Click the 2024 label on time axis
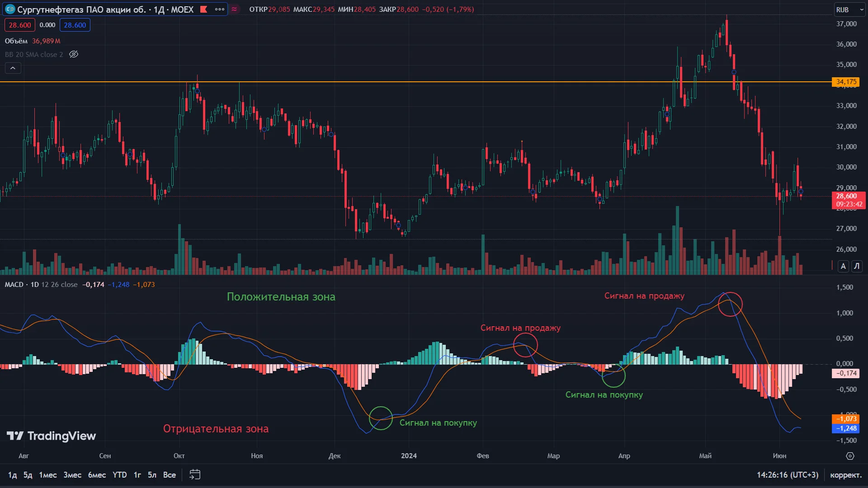The height and width of the screenshot is (488, 868). tap(409, 456)
